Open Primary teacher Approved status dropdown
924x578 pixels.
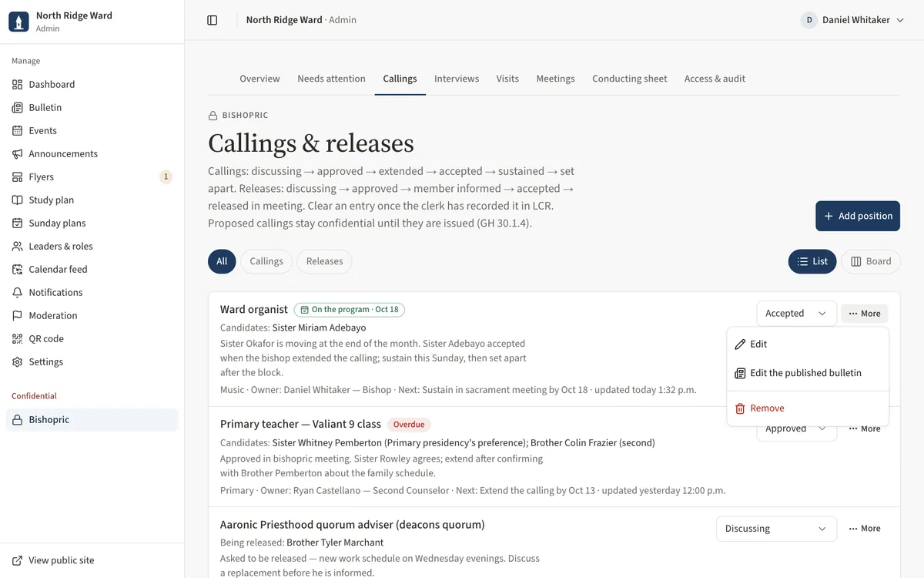pyautogui.click(x=796, y=431)
